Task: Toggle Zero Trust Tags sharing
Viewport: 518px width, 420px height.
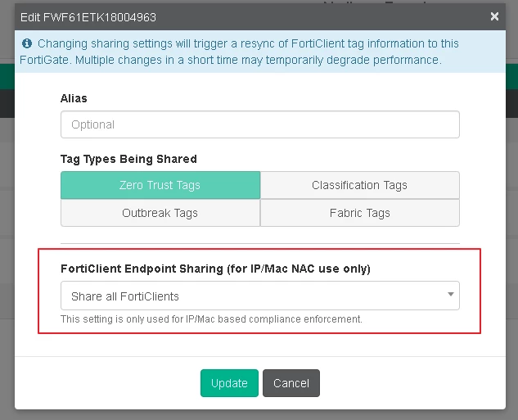Action: click(160, 185)
